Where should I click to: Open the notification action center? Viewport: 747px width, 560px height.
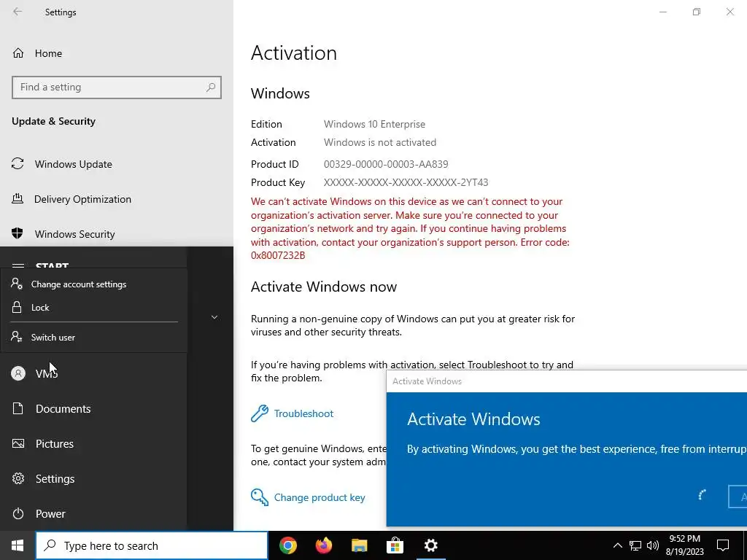[x=723, y=545]
